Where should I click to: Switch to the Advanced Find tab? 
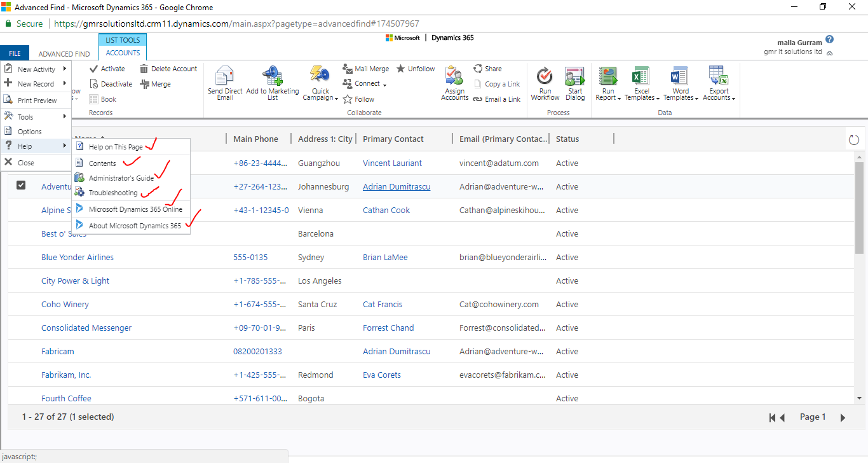64,54
